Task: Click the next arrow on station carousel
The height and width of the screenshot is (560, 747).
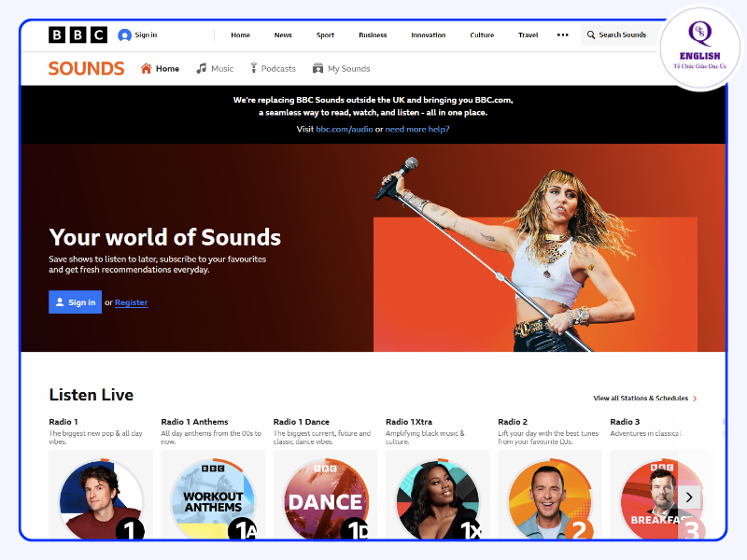Action: [x=689, y=497]
